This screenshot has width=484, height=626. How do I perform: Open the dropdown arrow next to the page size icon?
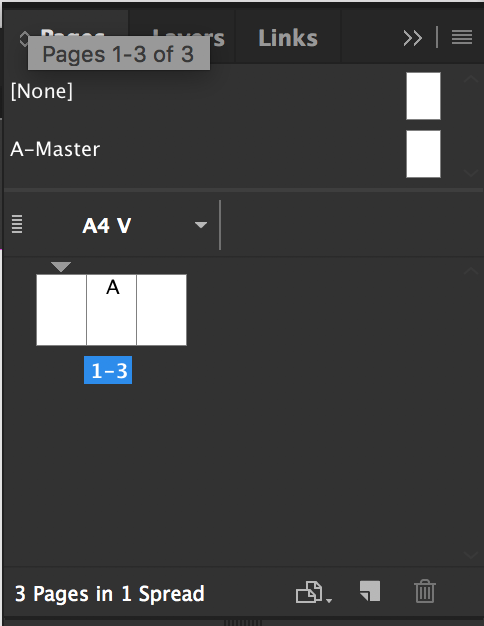(x=329, y=600)
